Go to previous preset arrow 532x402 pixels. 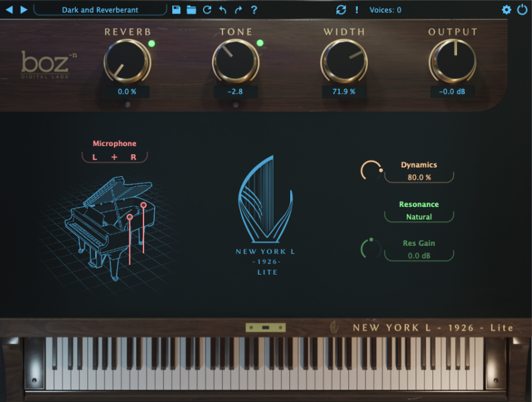[x=9, y=9]
